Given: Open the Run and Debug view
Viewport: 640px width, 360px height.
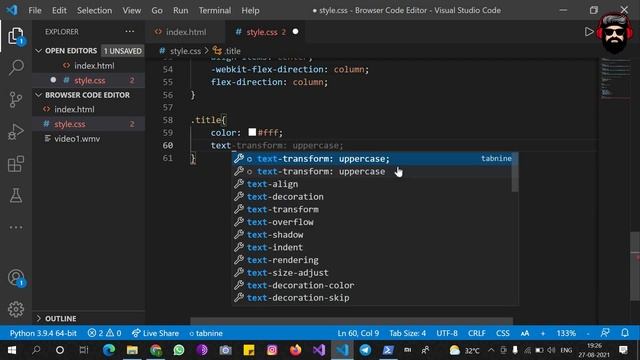Looking at the screenshot, I should coord(16,131).
